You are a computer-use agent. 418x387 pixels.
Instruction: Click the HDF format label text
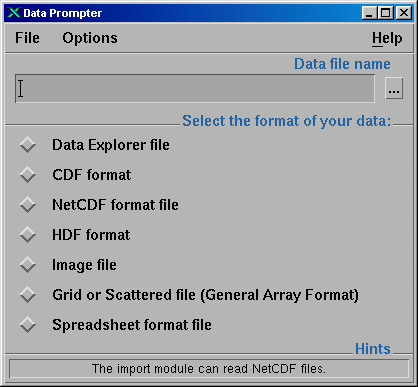91,235
